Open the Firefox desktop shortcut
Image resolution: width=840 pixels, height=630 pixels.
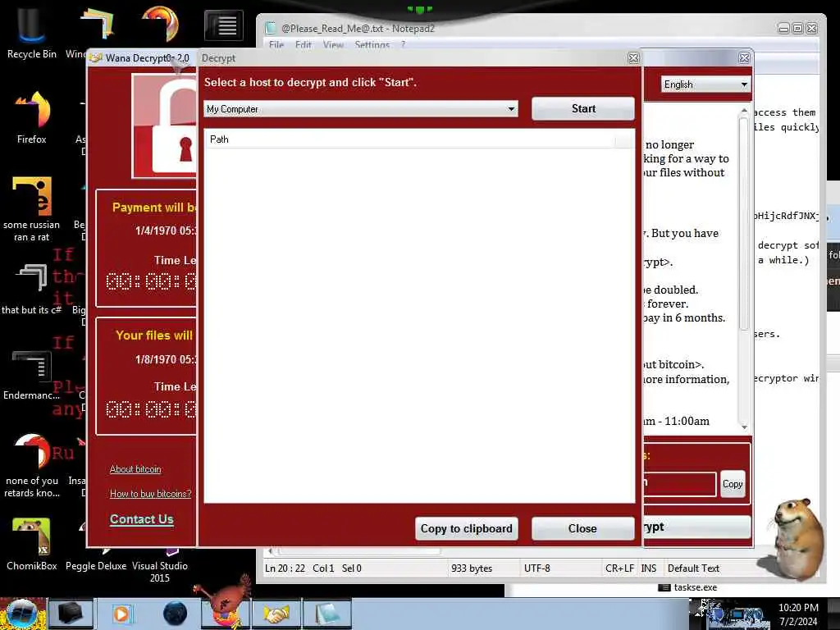[31, 118]
